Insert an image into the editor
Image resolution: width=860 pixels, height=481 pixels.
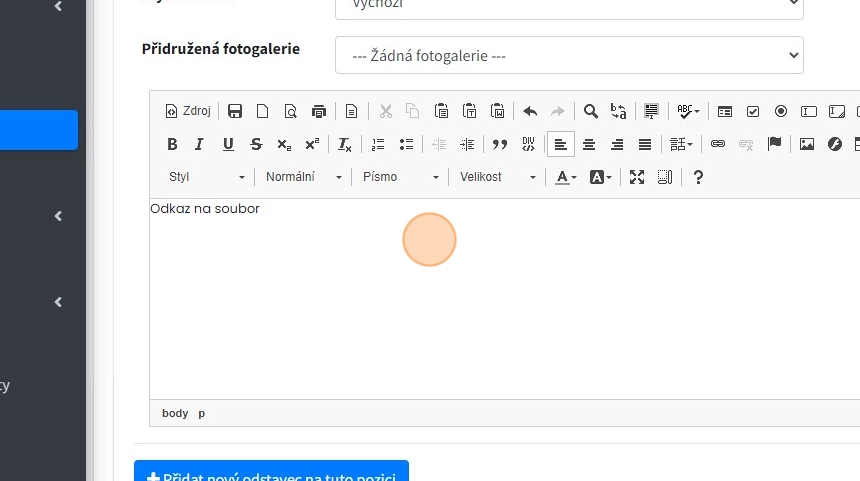click(x=807, y=144)
